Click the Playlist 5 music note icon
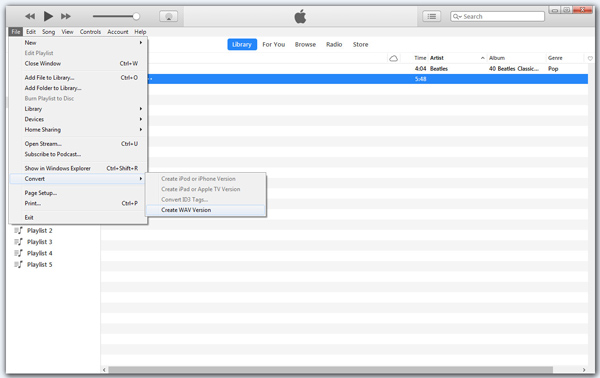 [18, 264]
